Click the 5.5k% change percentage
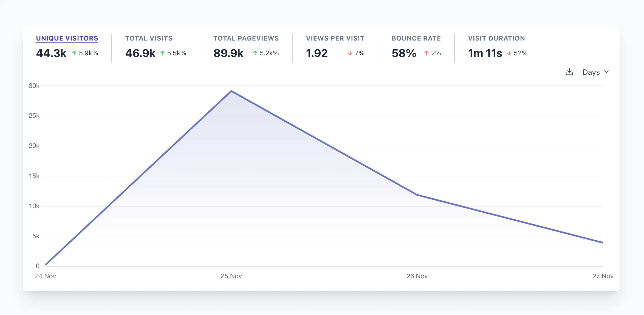The height and width of the screenshot is (315, 644). click(x=177, y=53)
